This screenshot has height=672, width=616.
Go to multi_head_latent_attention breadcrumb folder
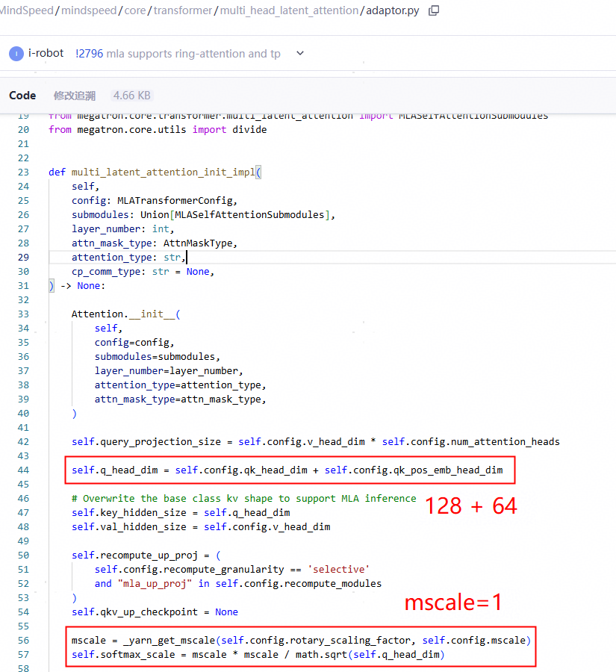click(289, 10)
